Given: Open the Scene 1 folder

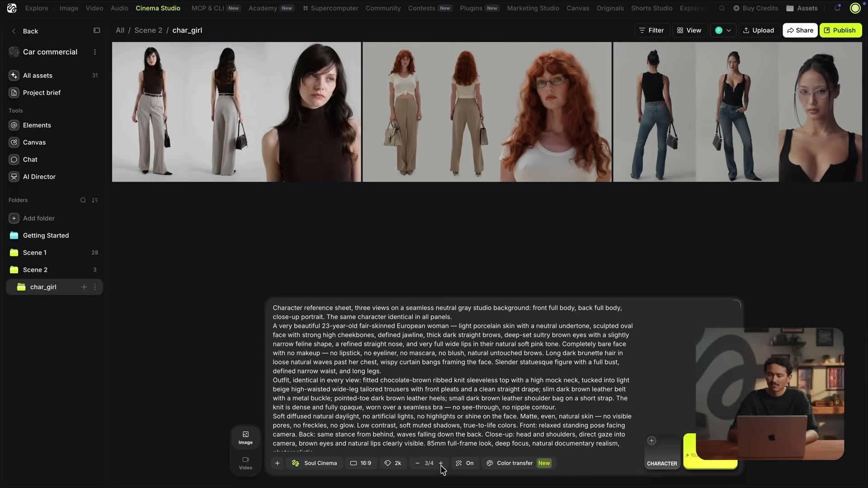Looking at the screenshot, I should tap(54, 253).
